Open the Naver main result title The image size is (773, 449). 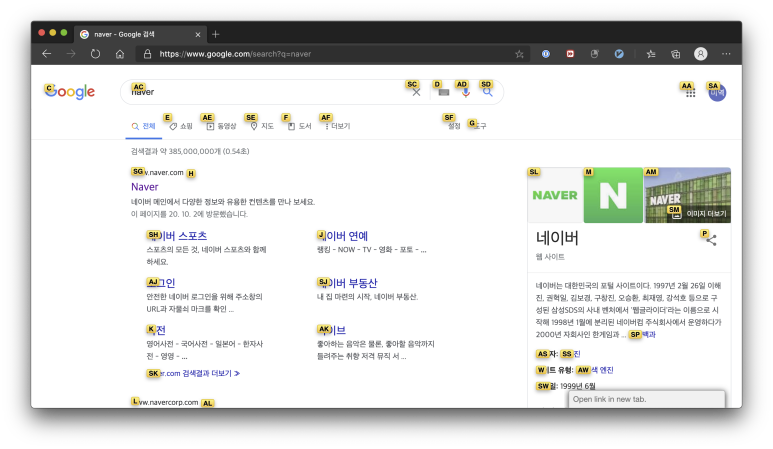[x=144, y=187]
